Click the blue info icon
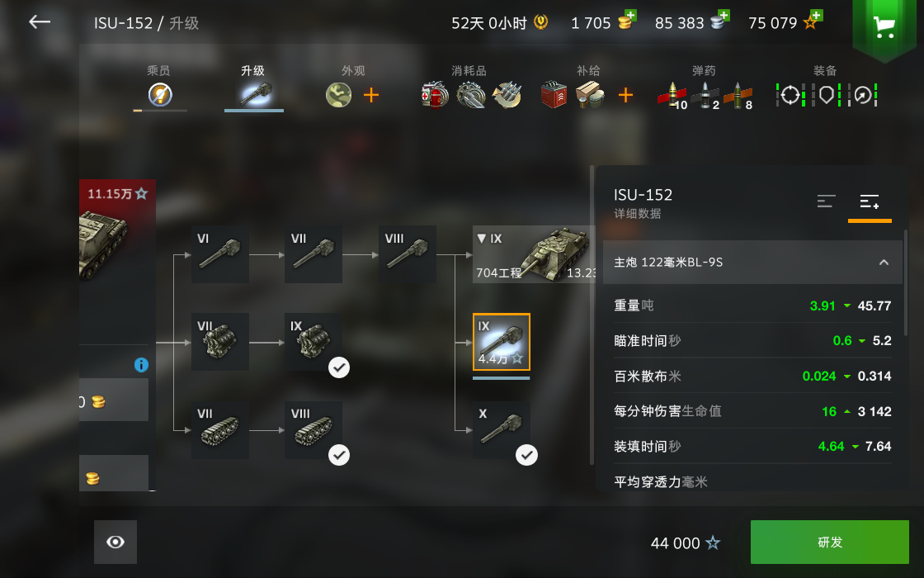The height and width of the screenshot is (578, 924). coord(141,365)
